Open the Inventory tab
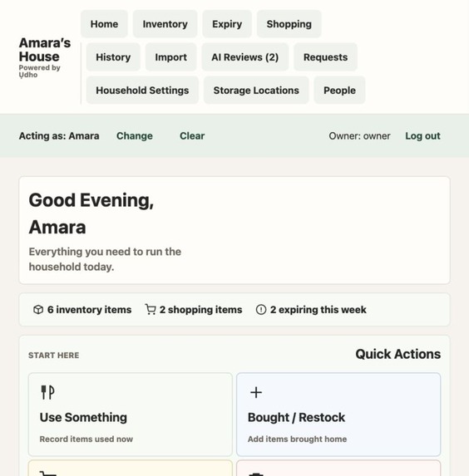The height and width of the screenshot is (476, 469). pyautogui.click(x=165, y=24)
